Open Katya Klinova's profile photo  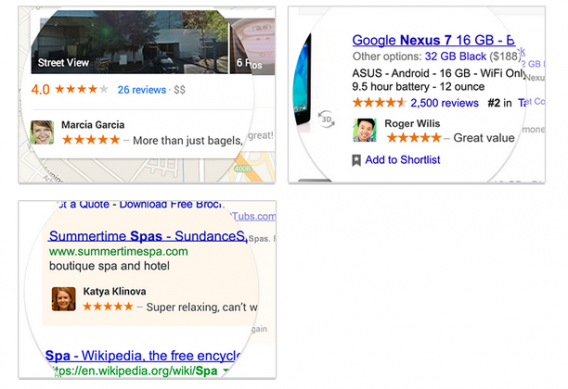coord(64,299)
